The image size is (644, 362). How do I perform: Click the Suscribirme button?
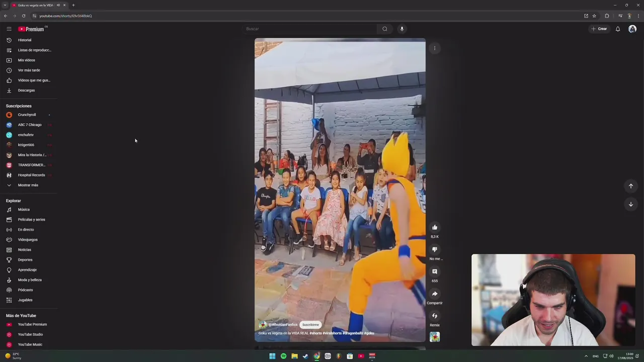pyautogui.click(x=310, y=325)
